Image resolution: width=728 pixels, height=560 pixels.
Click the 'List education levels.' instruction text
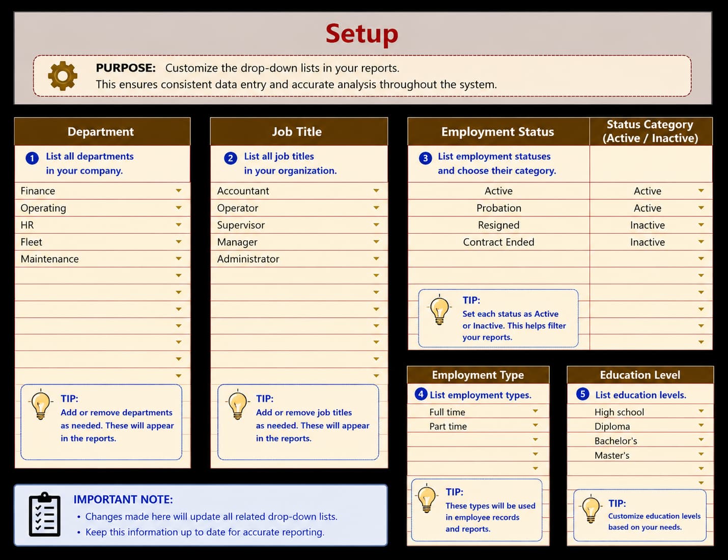point(640,395)
